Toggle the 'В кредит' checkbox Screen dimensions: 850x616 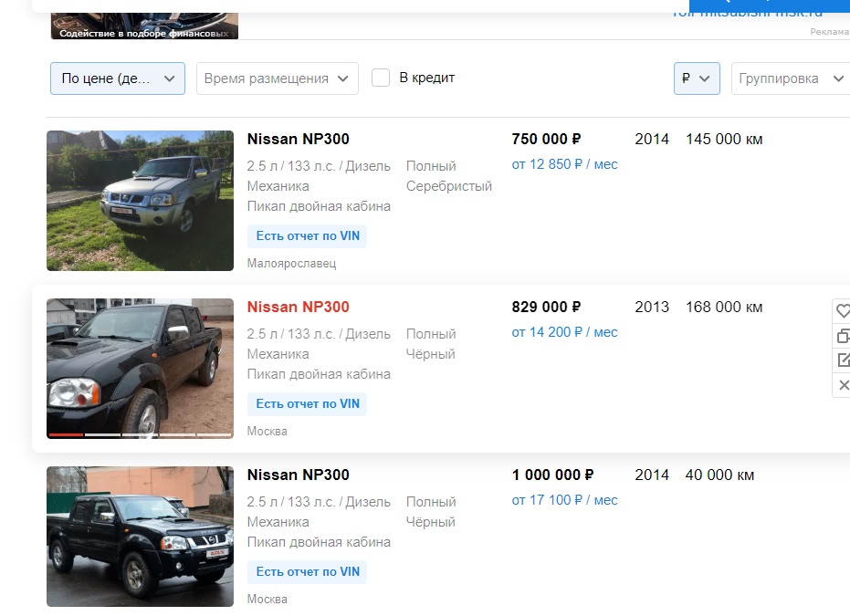[x=381, y=78]
